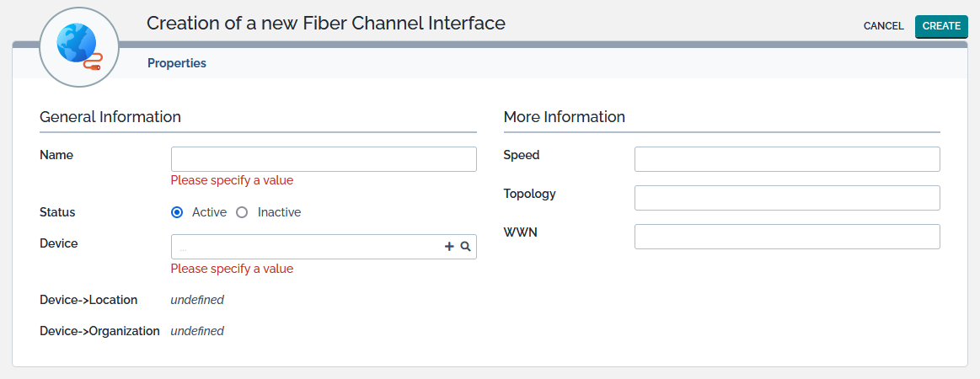The image size is (980, 379).
Task: Select the Active status radio button
Action: (177, 212)
